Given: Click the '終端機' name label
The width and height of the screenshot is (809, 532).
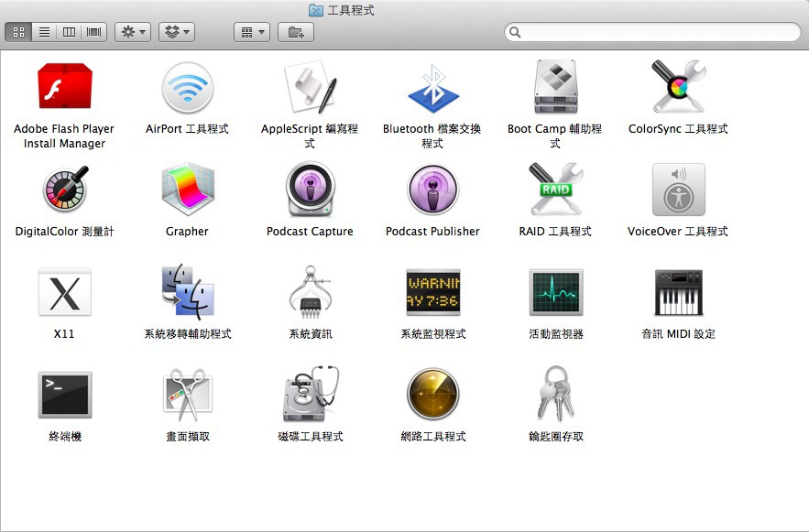Looking at the screenshot, I should coord(65,436).
